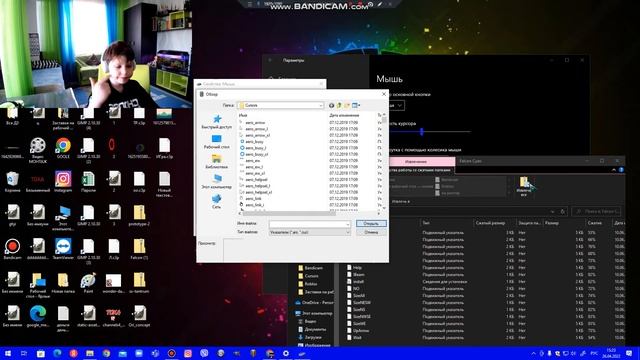The height and width of the screenshot is (360, 640).
Task: Open TeamViewer desktop shortcut
Action: tap(63, 249)
